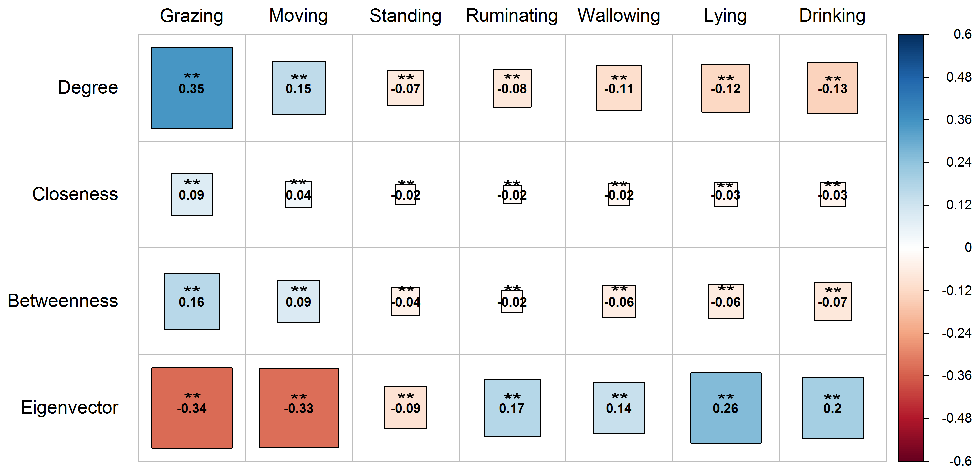The width and height of the screenshot is (980, 474).
Task: Click the Degree row label
Action: click(x=88, y=88)
